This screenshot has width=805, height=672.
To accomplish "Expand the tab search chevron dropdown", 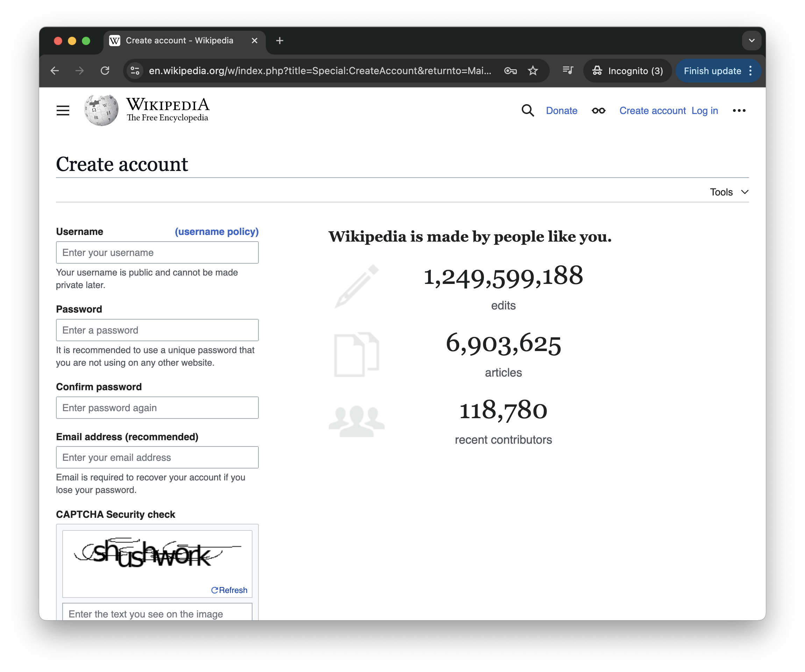I will (752, 41).
